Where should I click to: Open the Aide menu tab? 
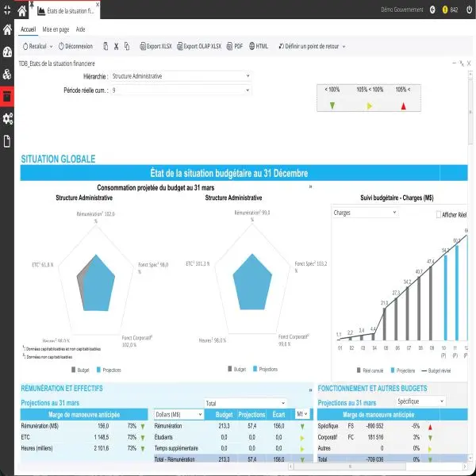tap(80, 29)
